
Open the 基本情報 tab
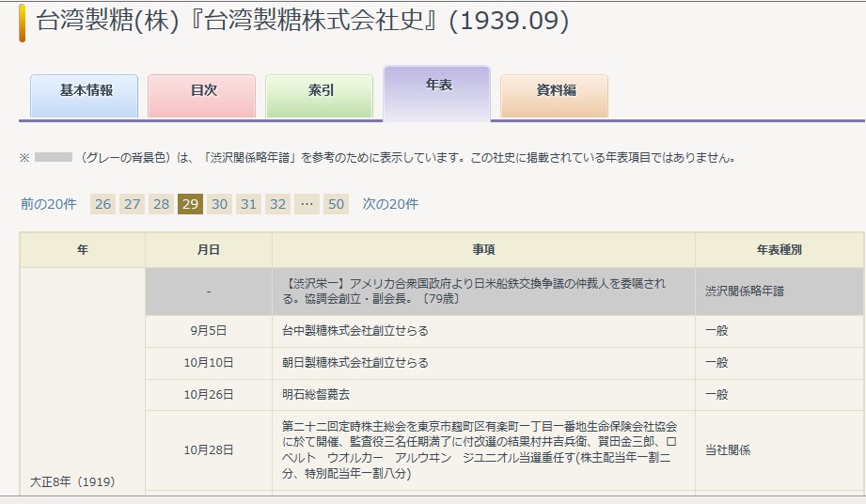pos(84,96)
